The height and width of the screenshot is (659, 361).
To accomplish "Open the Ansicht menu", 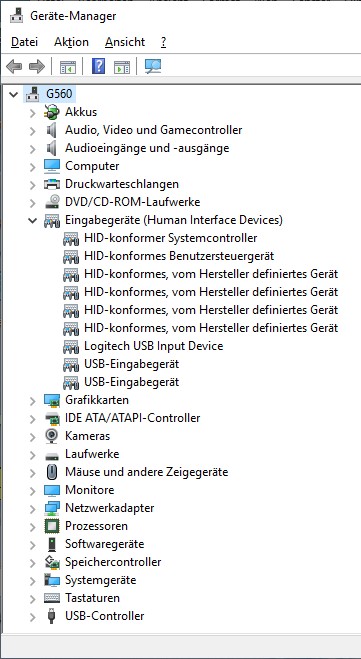I will [125, 42].
